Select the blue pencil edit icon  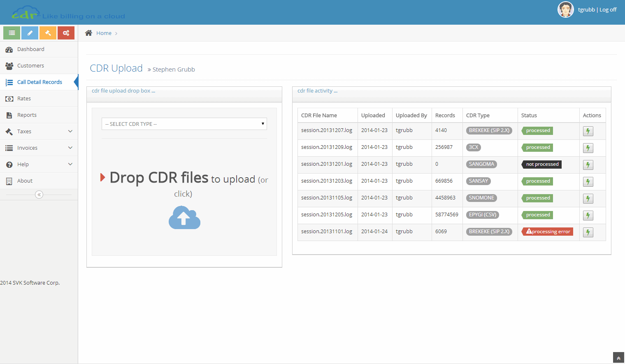(x=29, y=32)
